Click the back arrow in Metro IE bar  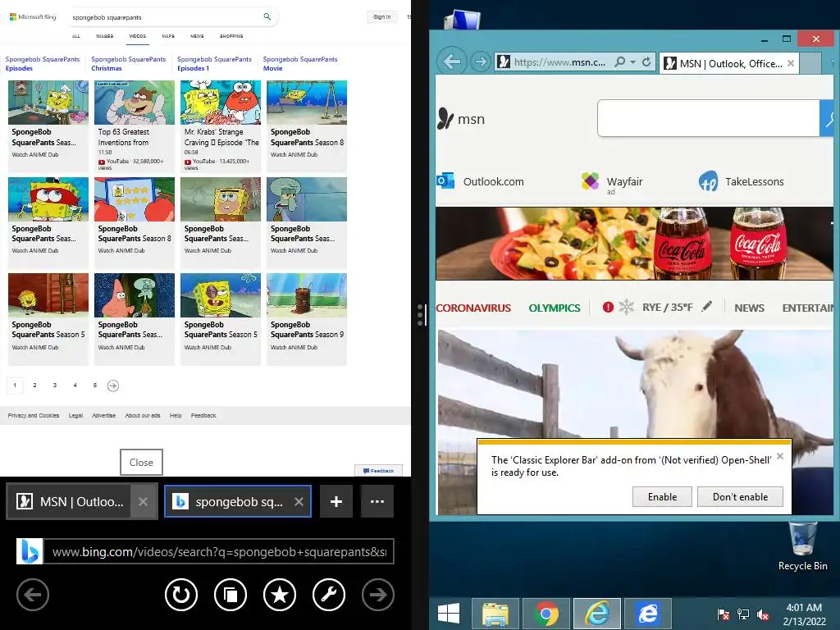(x=33, y=595)
